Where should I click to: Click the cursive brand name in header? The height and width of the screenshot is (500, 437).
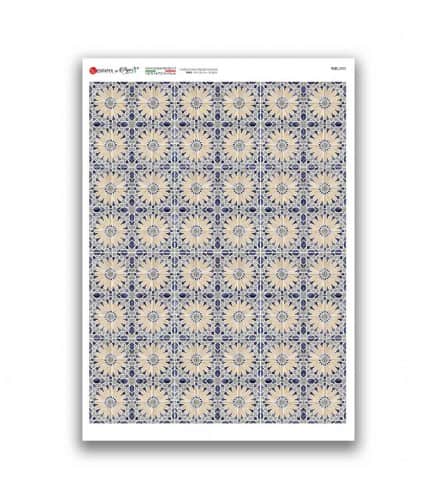[x=129, y=70]
